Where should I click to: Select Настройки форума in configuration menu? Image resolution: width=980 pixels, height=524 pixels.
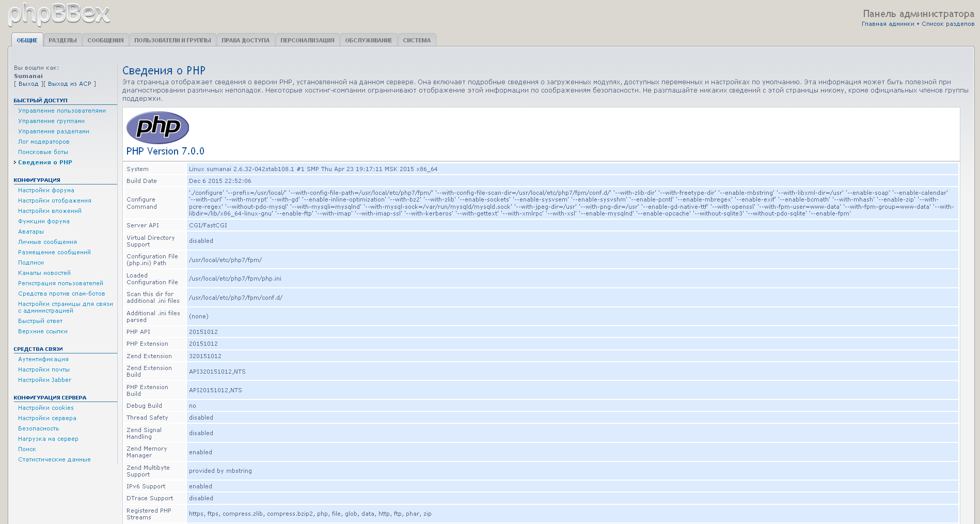tap(46, 190)
